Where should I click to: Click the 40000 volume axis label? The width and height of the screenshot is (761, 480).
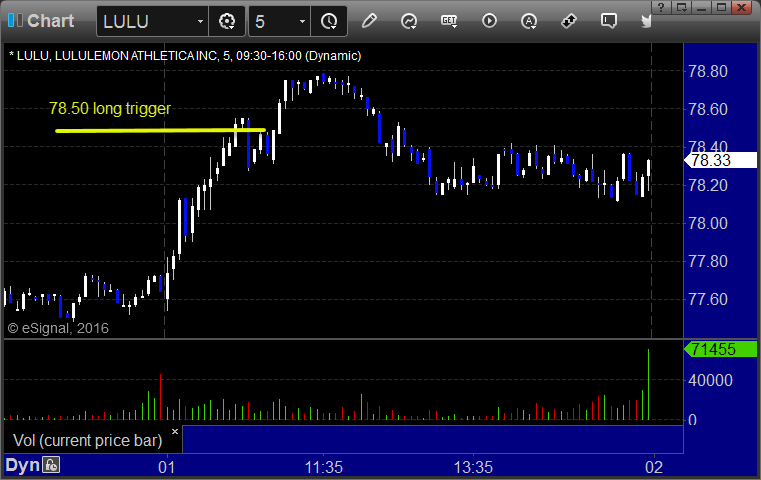click(x=710, y=380)
